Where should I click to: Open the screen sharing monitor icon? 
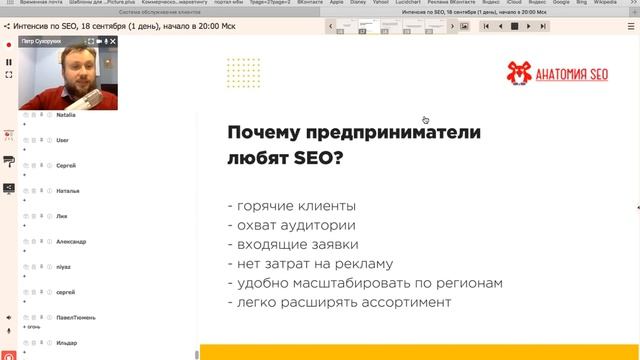tap(9, 188)
